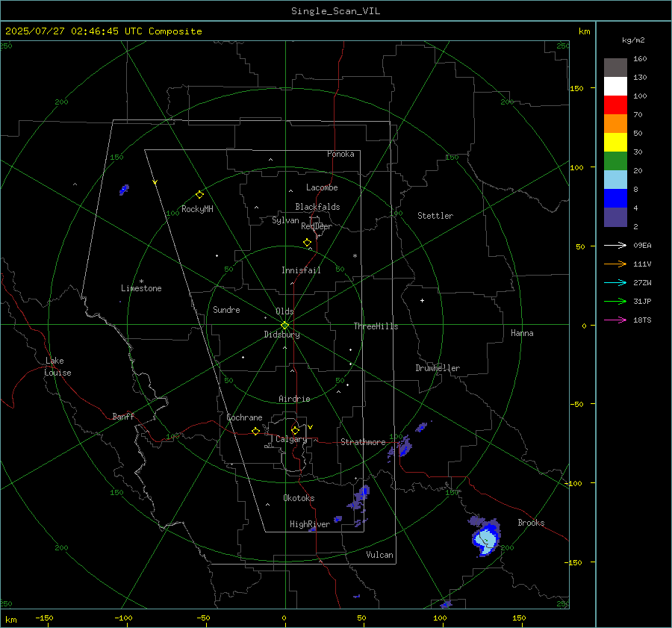Click the 18TS legend label
Viewport: 672px width, 628px height.
tap(642, 320)
